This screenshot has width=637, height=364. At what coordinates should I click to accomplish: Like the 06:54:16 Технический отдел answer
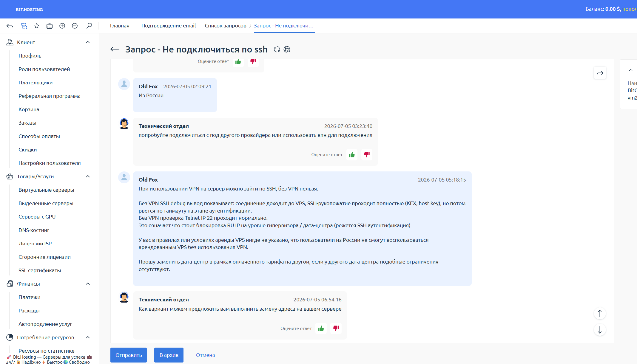(x=321, y=329)
